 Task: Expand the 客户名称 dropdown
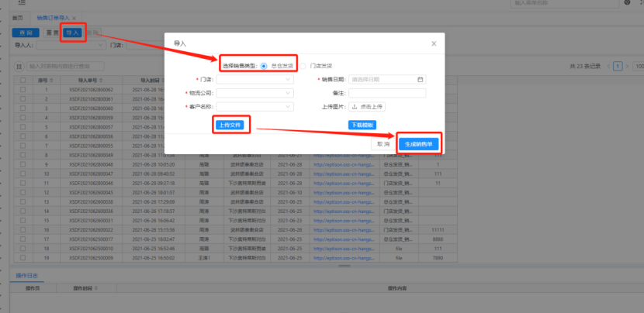[x=254, y=107]
